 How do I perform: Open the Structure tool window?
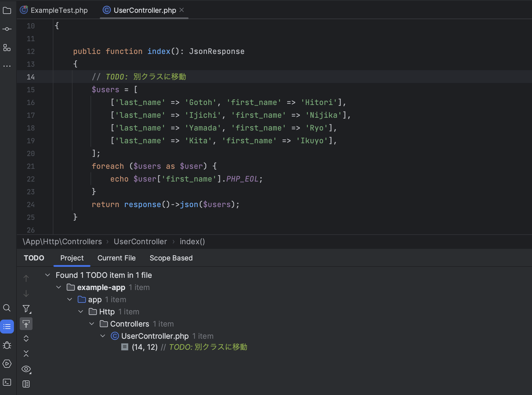[7, 48]
